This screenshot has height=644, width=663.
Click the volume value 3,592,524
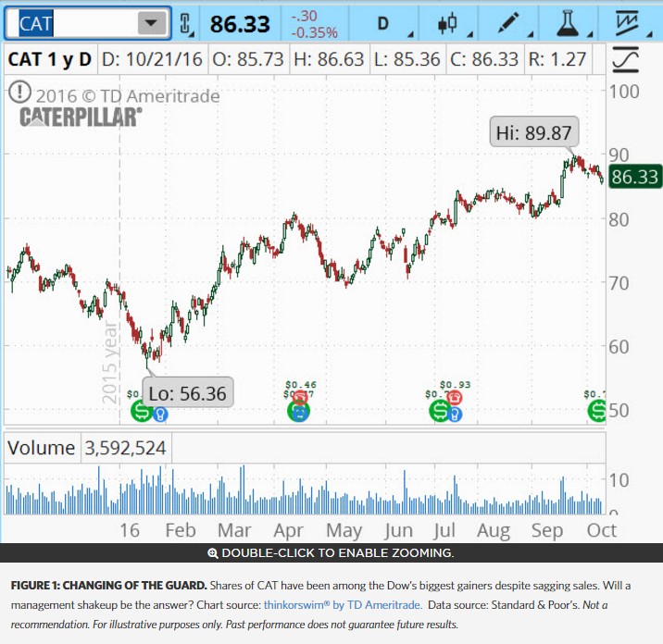[x=126, y=448]
